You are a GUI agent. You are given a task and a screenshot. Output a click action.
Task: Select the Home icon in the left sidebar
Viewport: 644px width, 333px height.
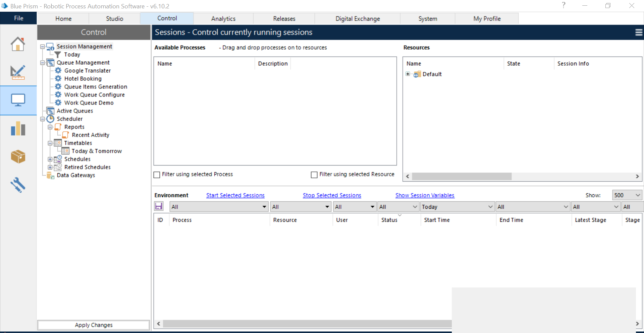[x=17, y=44]
